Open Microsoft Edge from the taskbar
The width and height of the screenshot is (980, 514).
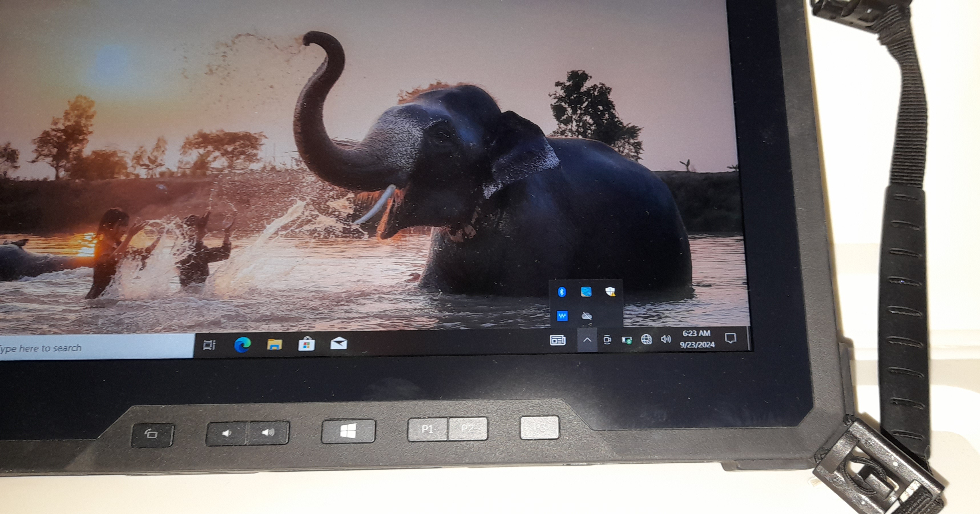point(242,345)
